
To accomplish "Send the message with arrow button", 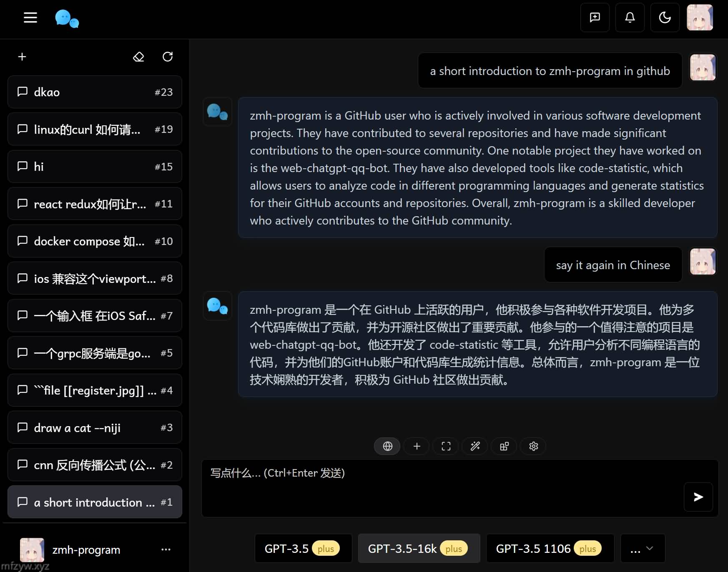I will click(698, 497).
